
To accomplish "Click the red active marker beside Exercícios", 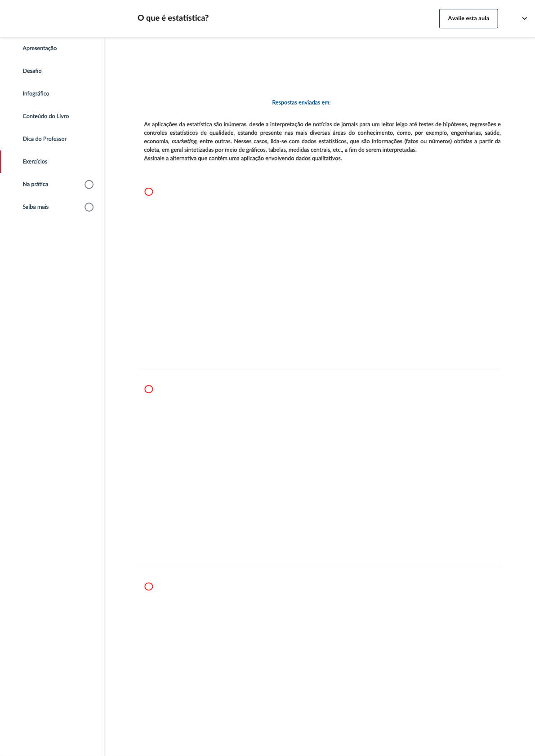I will 1,162.
